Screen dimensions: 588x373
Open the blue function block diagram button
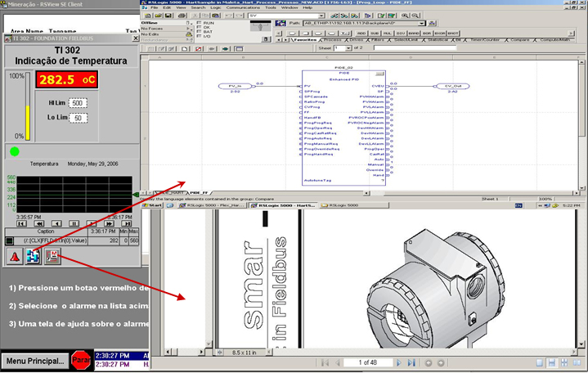[x=33, y=257]
